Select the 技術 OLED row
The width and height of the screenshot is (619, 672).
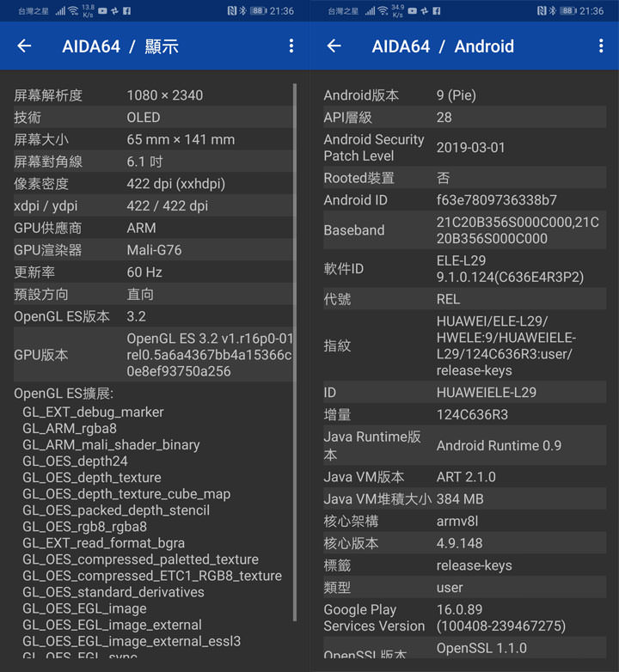coord(153,117)
